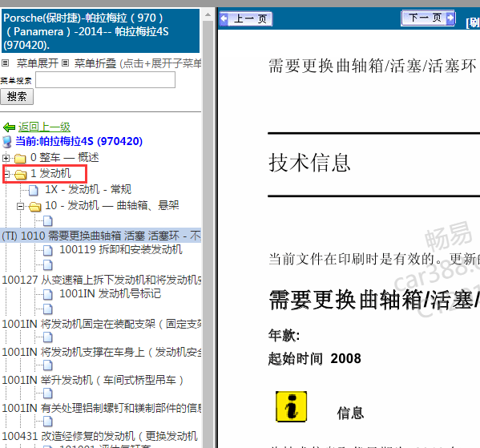This screenshot has height=448, width=480.
Task: Click the 年款: label
Action: click(284, 335)
